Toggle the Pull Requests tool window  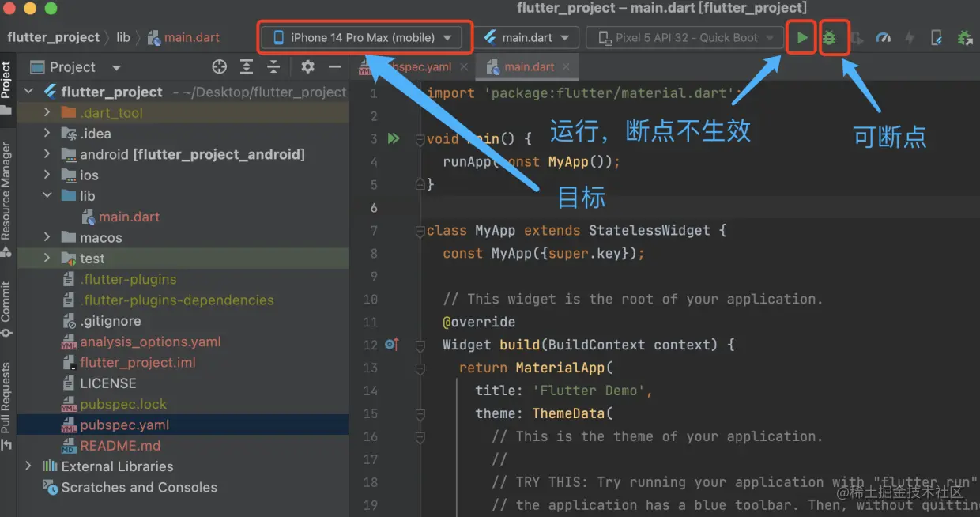click(6, 405)
